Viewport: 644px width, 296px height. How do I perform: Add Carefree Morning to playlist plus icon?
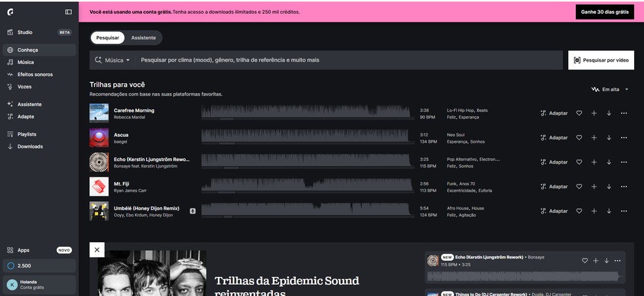click(x=594, y=113)
